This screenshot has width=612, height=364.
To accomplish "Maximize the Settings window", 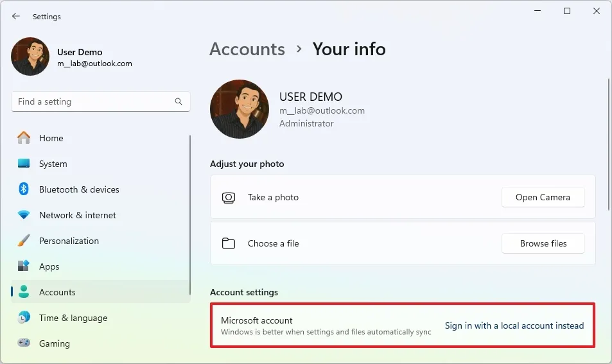I will tap(567, 11).
